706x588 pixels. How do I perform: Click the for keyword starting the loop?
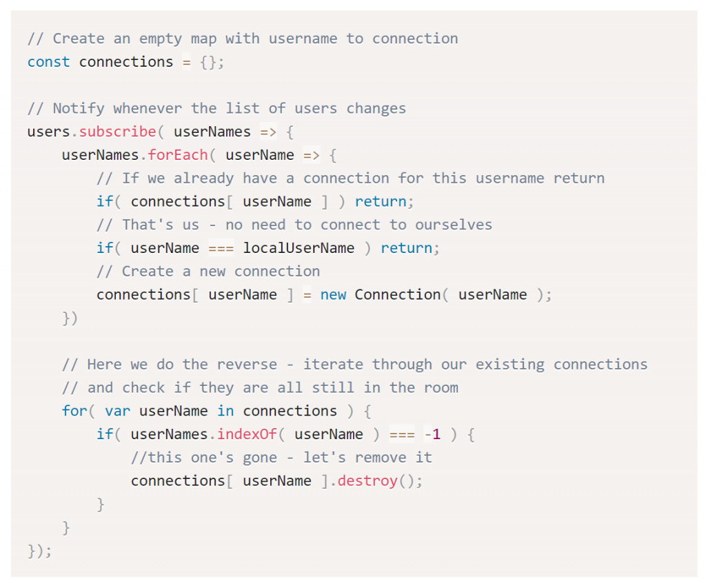[74, 412]
